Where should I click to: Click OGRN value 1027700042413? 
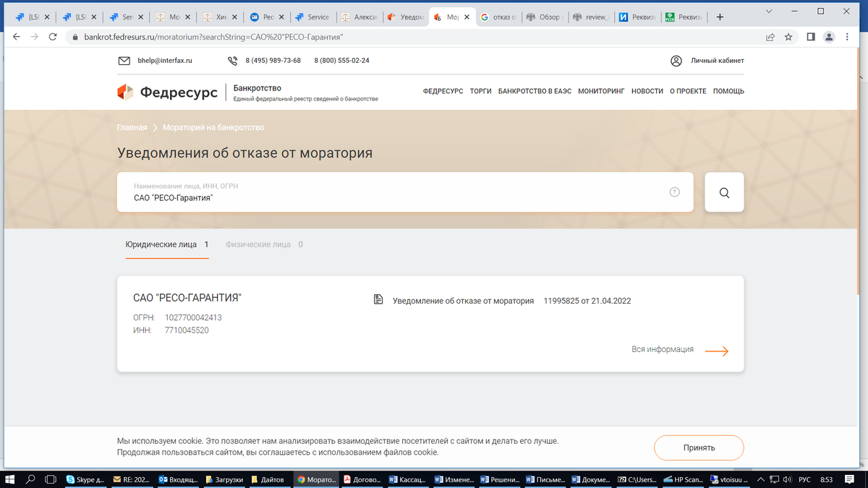coord(193,317)
